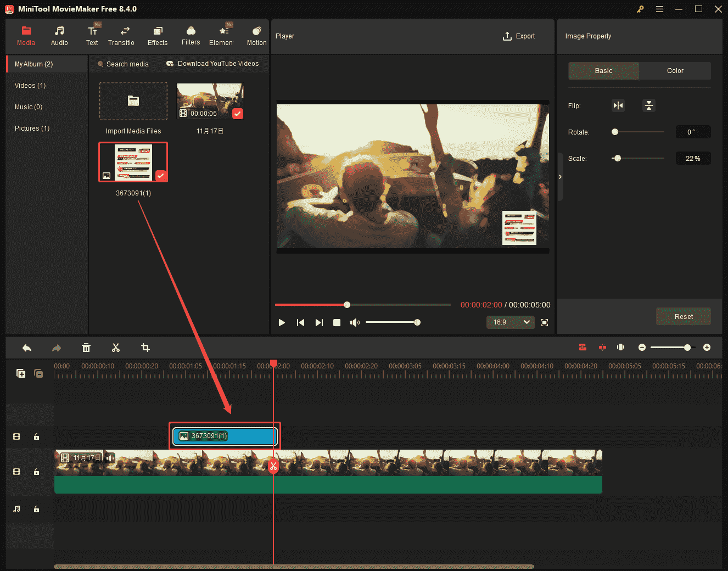Open the 16:9 aspect ratio dropdown
728x571 pixels.
pyautogui.click(x=510, y=322)
